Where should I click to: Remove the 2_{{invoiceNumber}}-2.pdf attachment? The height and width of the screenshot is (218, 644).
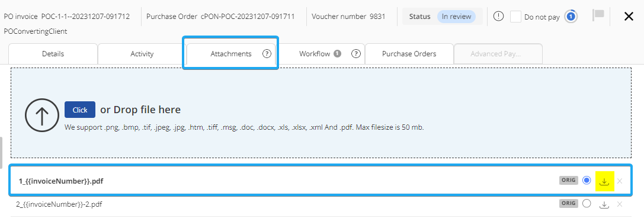click(620, 204)
